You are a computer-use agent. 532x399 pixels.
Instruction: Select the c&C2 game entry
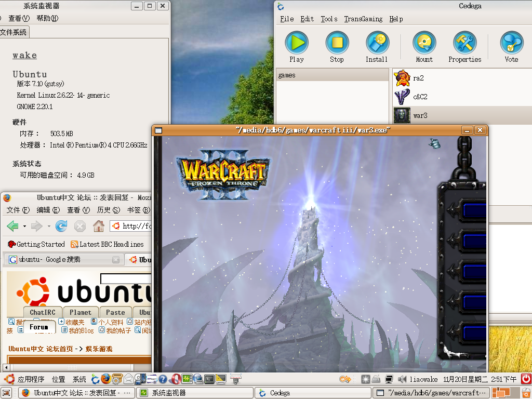[462, 97]
